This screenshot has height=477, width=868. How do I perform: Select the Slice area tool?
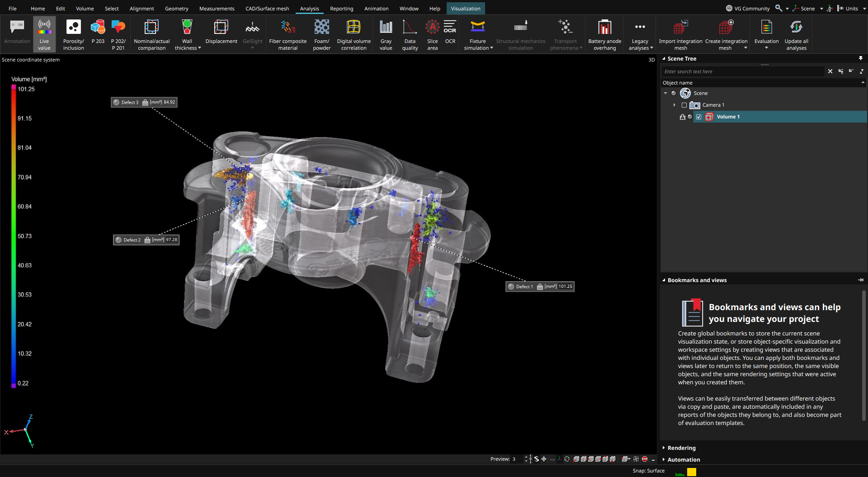click(432, 34)
